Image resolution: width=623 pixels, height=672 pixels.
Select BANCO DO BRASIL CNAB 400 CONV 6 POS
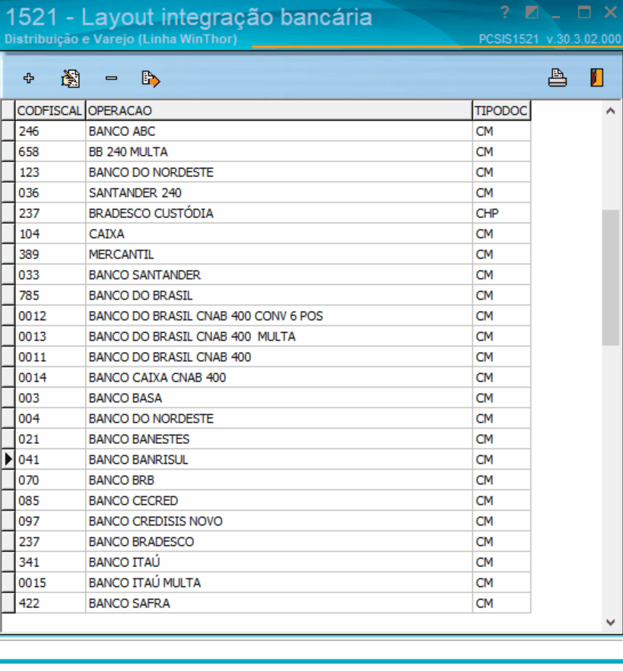pos(272,316)
